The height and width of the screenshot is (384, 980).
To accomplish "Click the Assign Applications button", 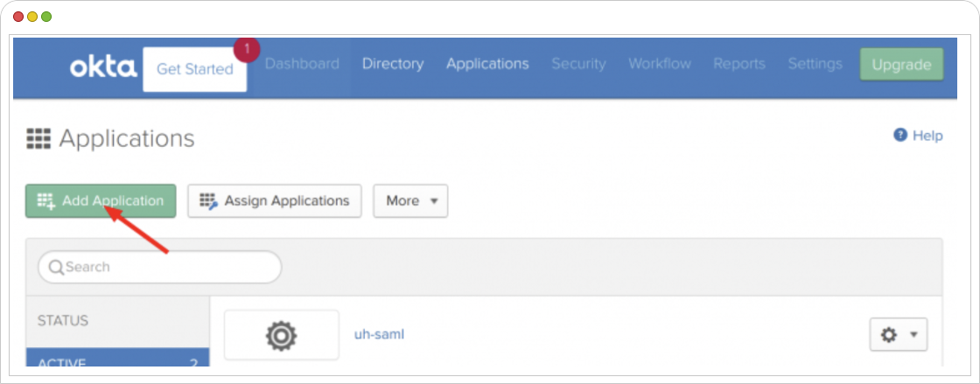I will [275, 201].
